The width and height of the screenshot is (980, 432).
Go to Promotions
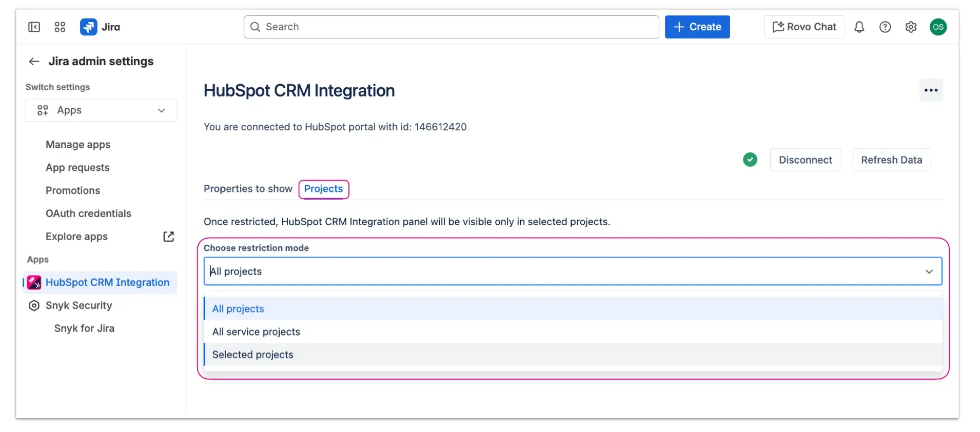pyautogui.click(x=73, y=190)
